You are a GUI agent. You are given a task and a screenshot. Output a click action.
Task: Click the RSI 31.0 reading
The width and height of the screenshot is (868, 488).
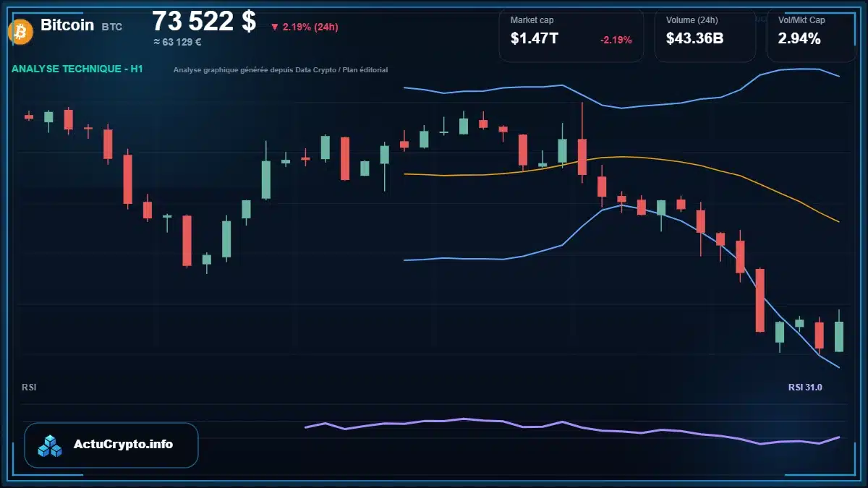point(805,388)
